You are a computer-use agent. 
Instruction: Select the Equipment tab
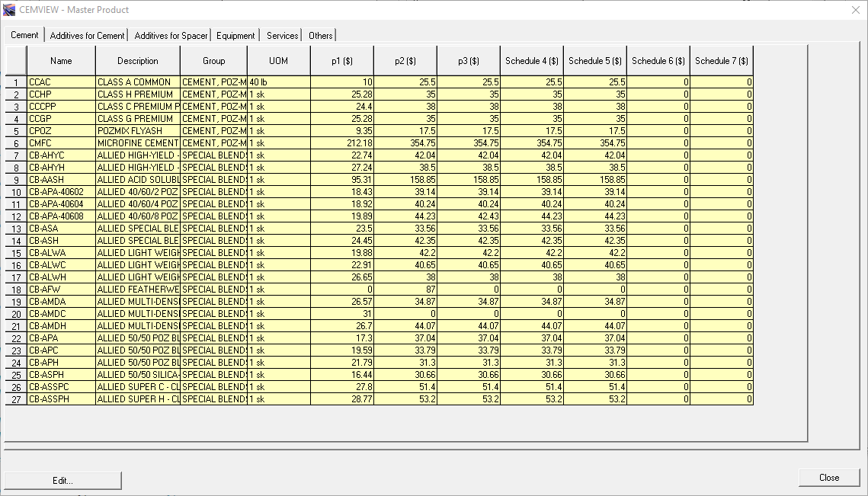tap(235, 36)
